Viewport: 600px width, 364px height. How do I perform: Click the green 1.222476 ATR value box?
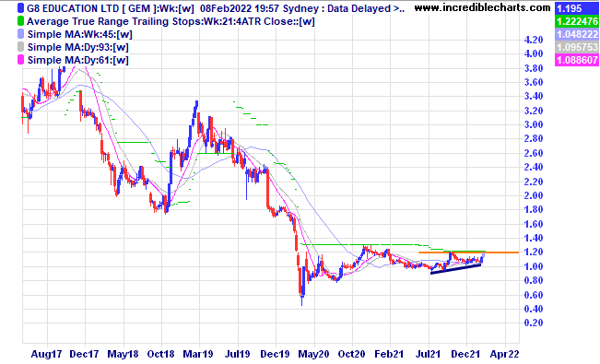[x=577, y=21]
